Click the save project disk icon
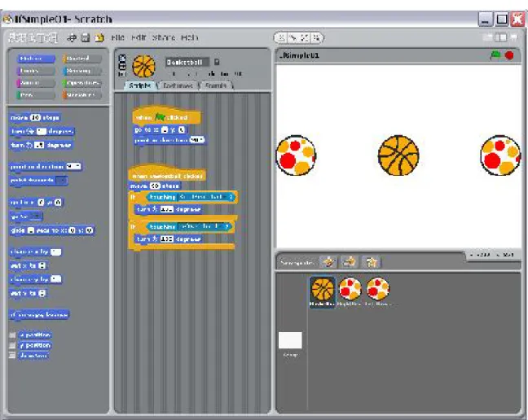This screenshot has height=420, width=528. (86, 37)
